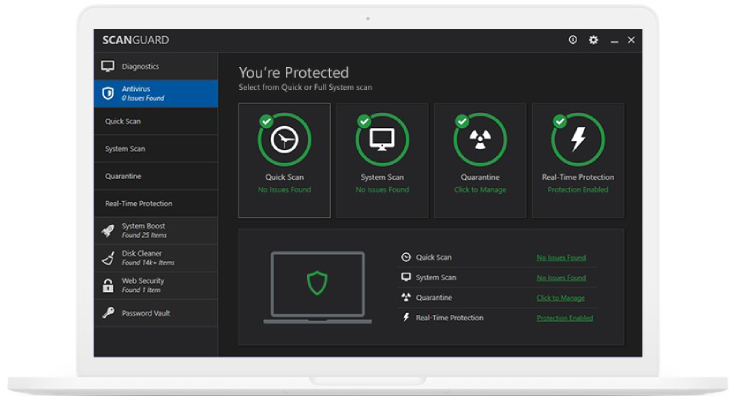This screenshot has height=396, width=750.
Task: Click green 'Click to Manage' text under Quarantine card
Action: click(x=480, y=190)
